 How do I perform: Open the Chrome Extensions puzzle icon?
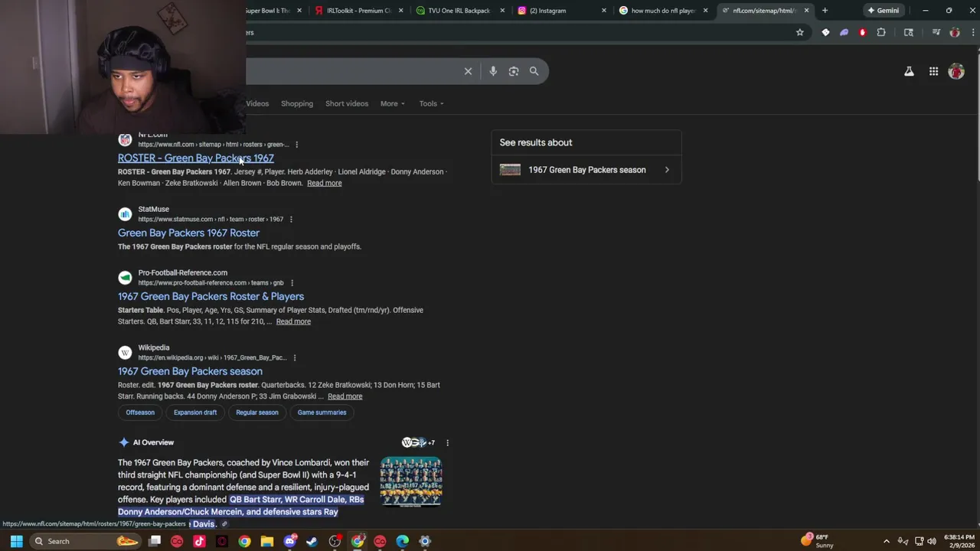881,32
